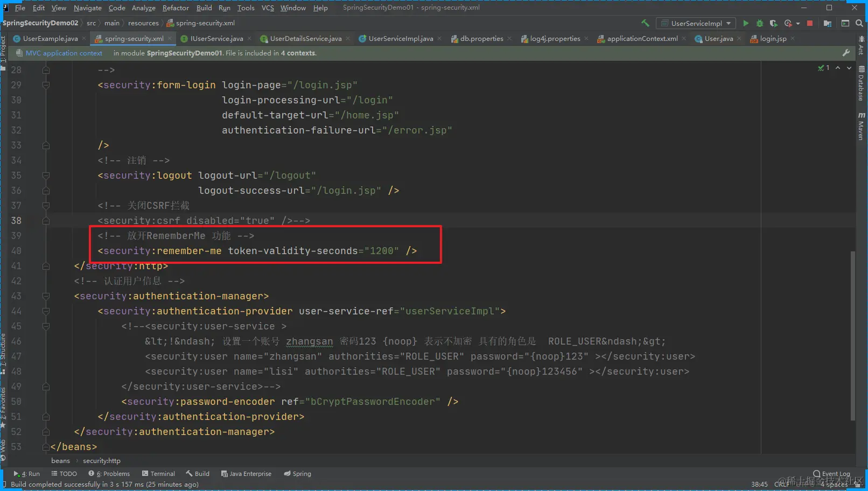868x491 pixels.
Task: Go to previous highlighted error arrow
Action: 838,68
